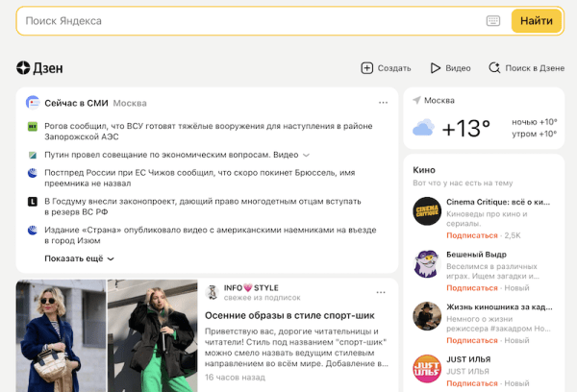Open the +13° temperature forecast
Image resolution: width=577 pixels, height=392 pixels.
466,129
